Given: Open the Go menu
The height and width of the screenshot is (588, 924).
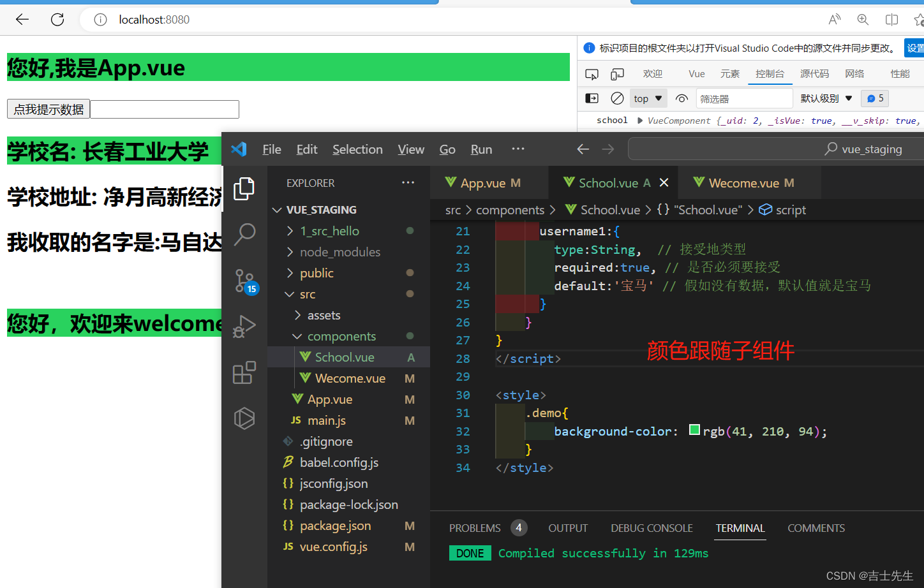Looking at the screenshot, I should [447, 149].
